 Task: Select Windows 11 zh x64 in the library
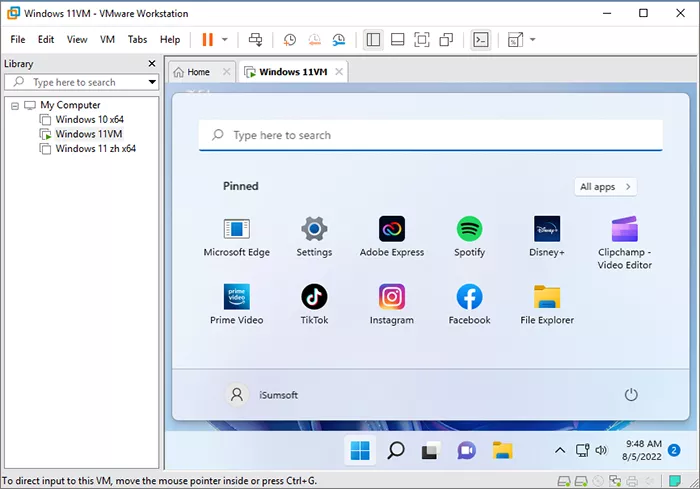coord(88,148)
